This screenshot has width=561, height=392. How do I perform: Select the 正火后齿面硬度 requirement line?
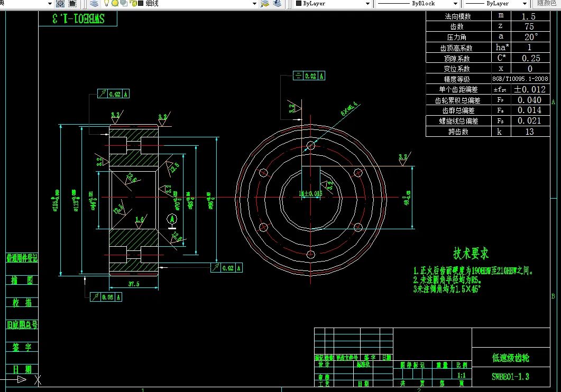(x=473, y=270)
